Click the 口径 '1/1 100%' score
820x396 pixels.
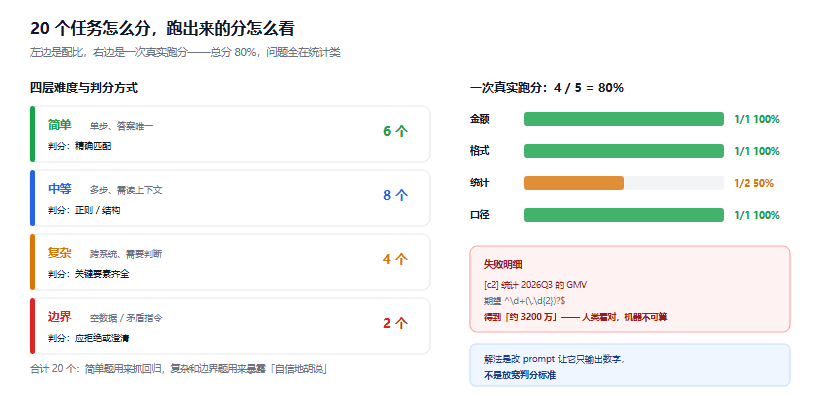[x=757, y=215]
